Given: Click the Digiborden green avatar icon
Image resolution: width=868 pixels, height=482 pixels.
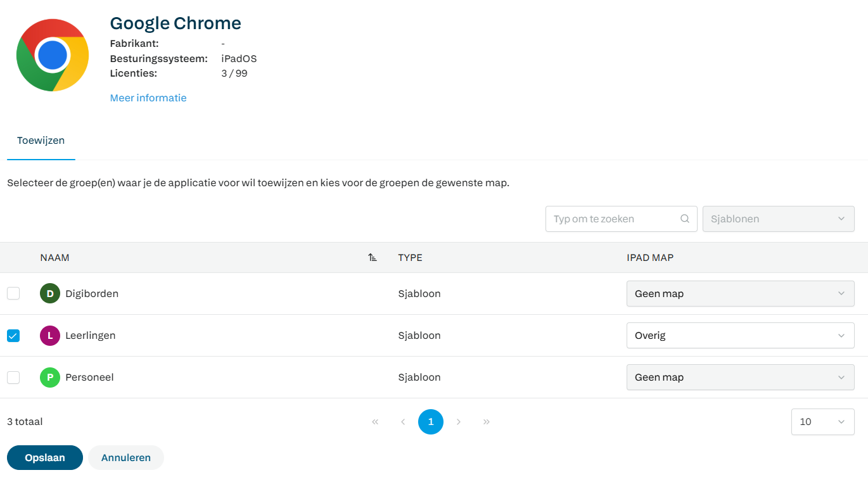Looking at the screenshot, I should pyautogui.click(x=50, y=294).
